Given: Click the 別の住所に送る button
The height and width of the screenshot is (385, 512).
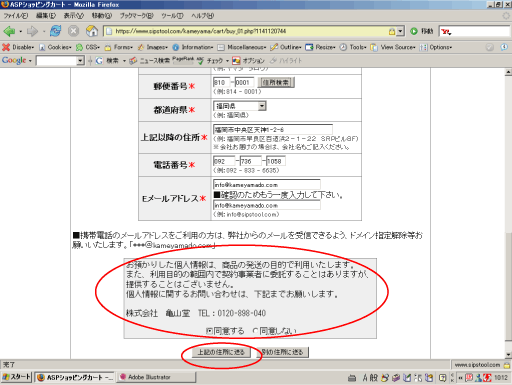Looking at the screenshot, I should point(282,352).
